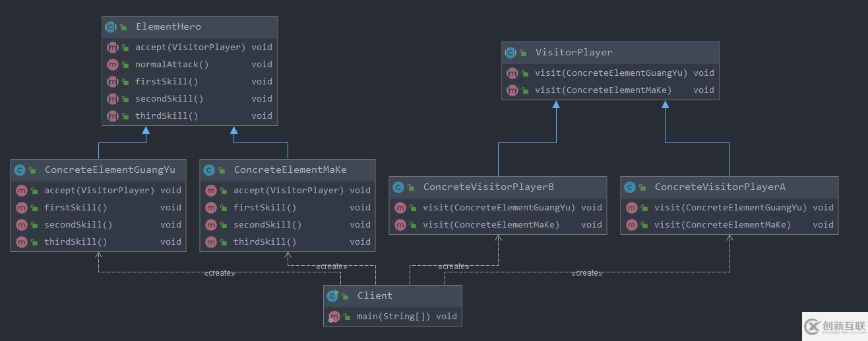Select visit(ConcreteElementMaKe) in ConcreteVisitorPlayerB
This screenshot has height=341, width=868.
(491, 225)
